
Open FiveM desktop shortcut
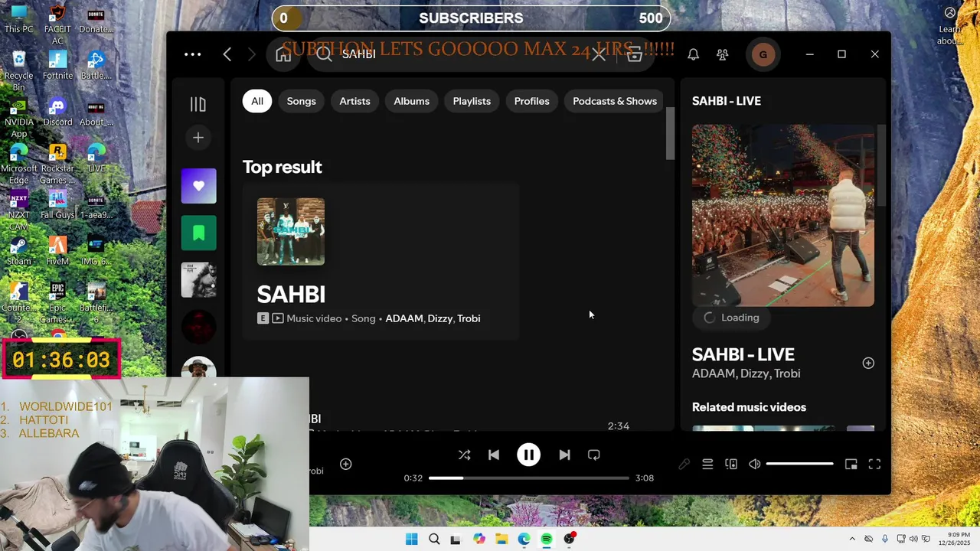tap(57, 251)
